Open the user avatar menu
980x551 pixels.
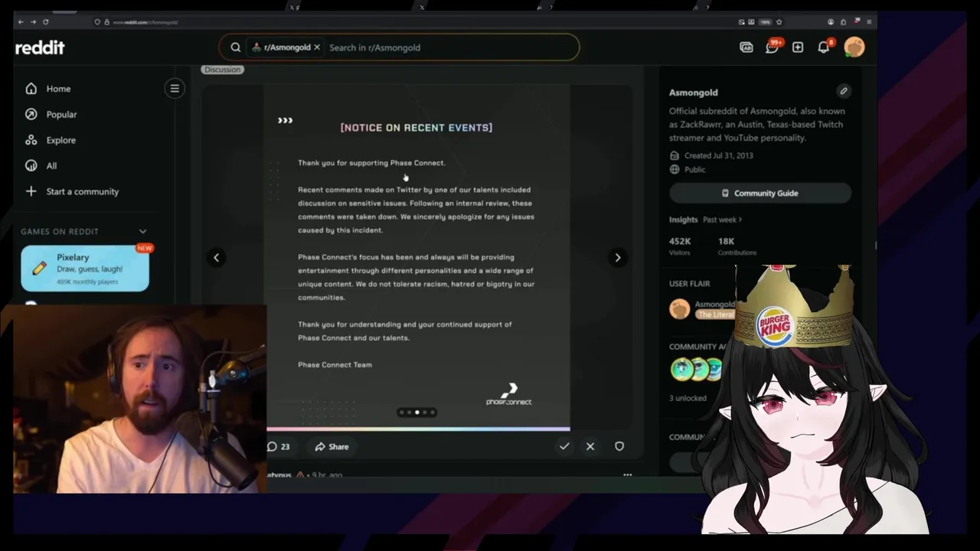(854, 47)
